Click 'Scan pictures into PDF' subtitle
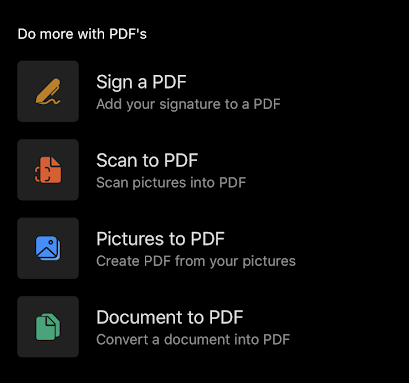Image resolution: width=409 pixels, height=383 pixels. coord(171,183)
